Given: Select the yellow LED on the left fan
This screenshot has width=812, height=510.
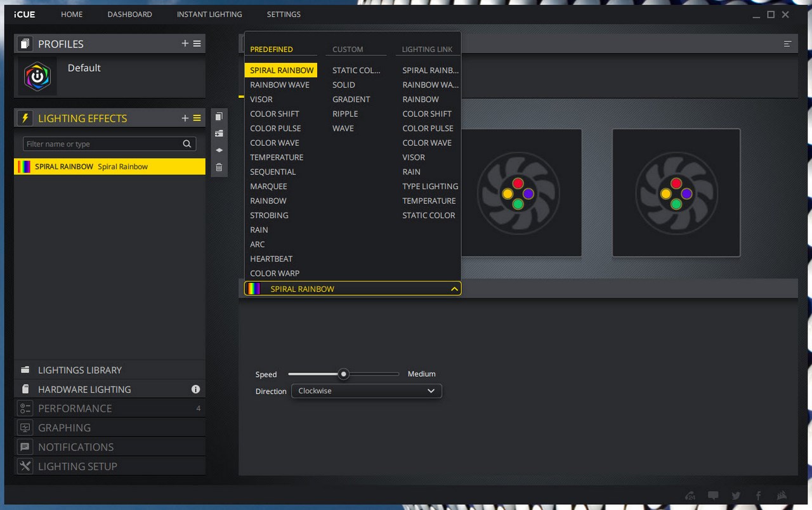Looking at the screenshot, I should [x=507, y=193].
